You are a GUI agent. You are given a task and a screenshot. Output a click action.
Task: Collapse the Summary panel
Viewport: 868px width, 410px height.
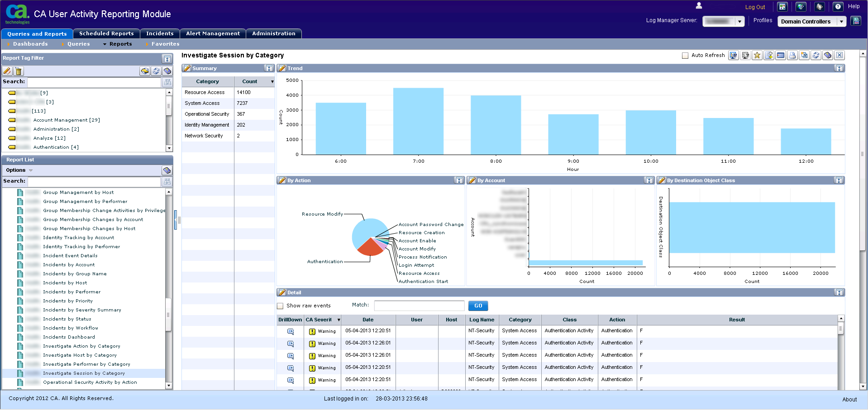269,68
